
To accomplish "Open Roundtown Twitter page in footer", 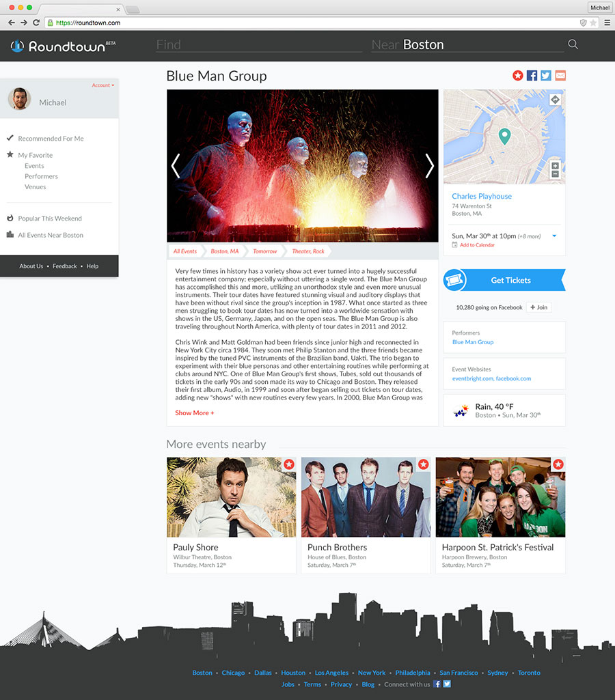I will tap(447, 684).
